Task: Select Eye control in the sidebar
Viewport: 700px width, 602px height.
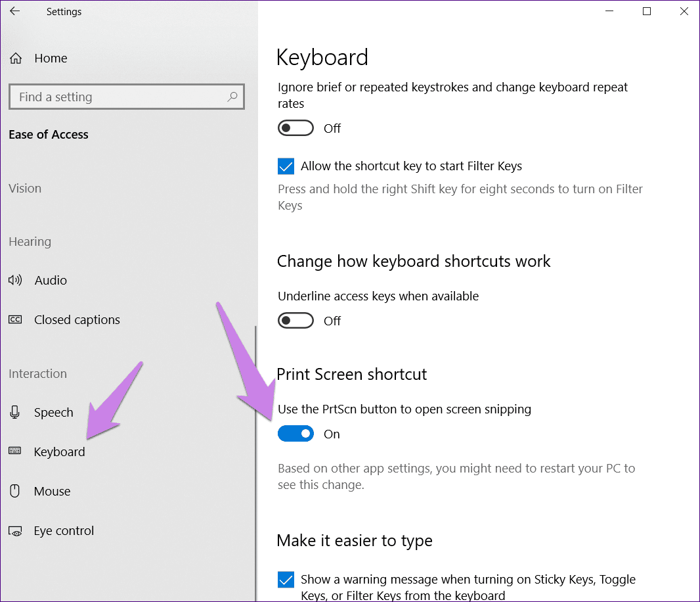Action: 64,531
